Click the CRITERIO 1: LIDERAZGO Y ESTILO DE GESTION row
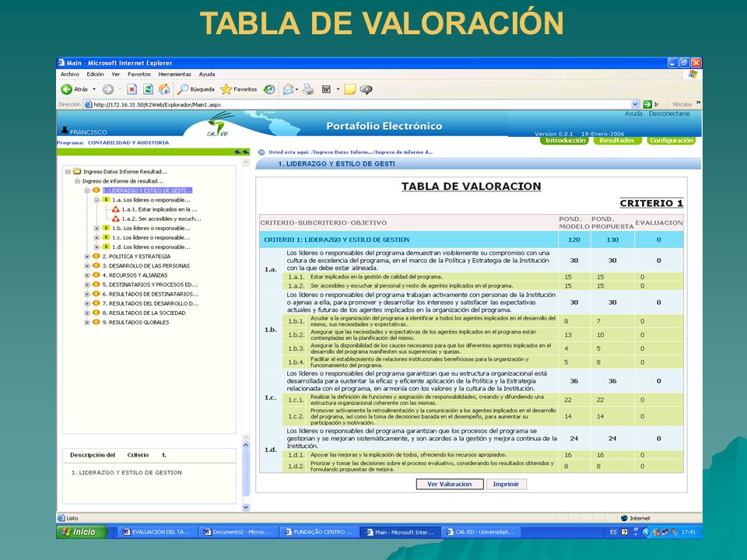The height and width of the screenshot is (560, 747). tap(472, 240)
